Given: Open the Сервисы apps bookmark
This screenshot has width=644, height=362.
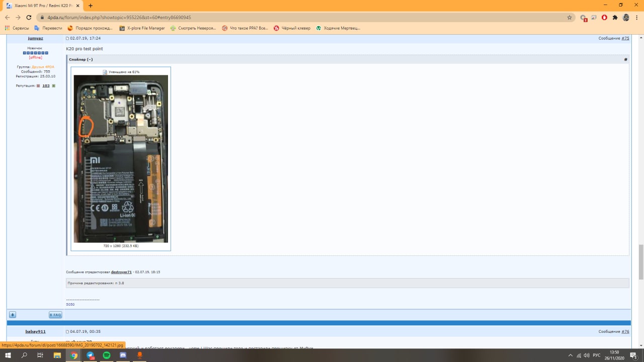Looking at the screenshot, I should [x=17, y=28].
